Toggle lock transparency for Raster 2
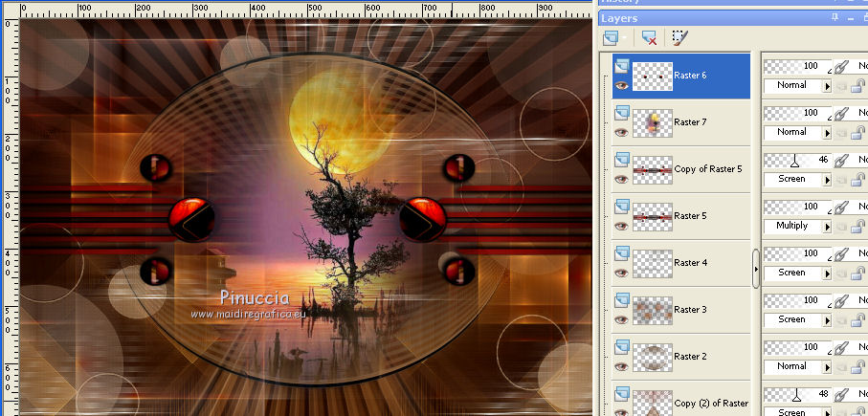 pyautogui.click(x=858, y=367)
